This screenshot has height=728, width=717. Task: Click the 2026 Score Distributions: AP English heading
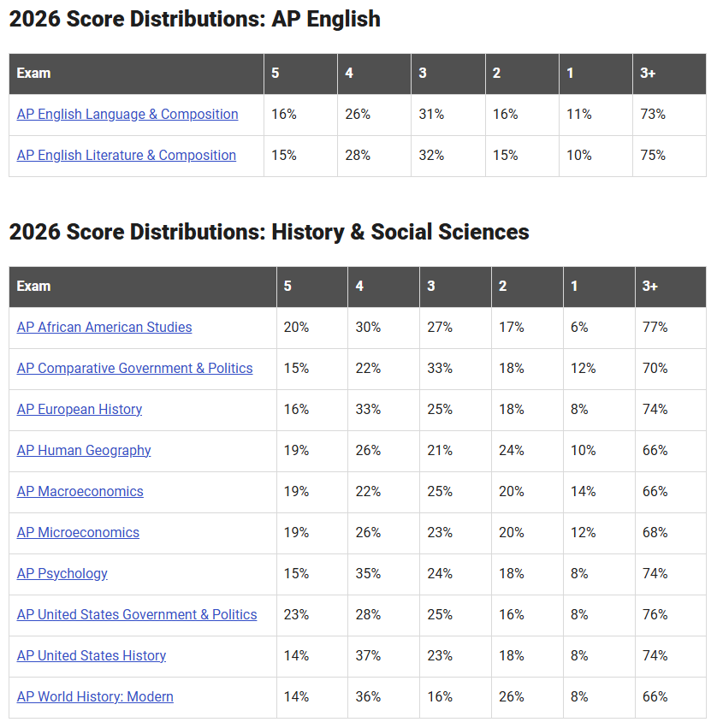(194, 20)
